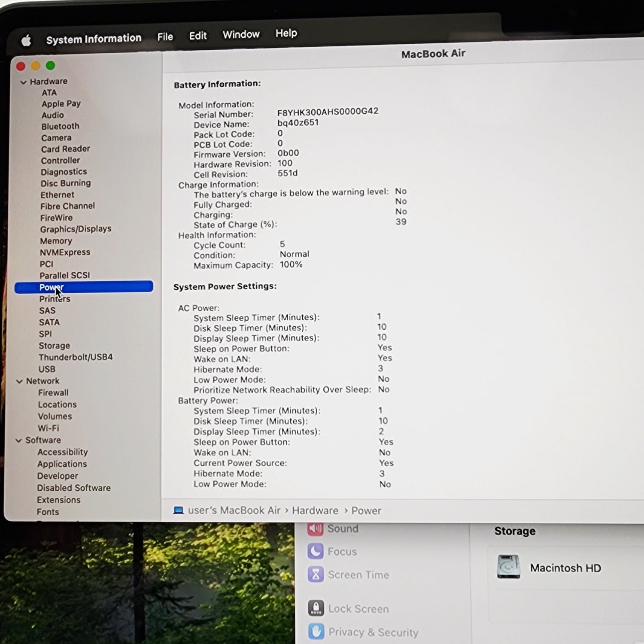
Task: Select SPI in the sidebar
Action: coord(45,334)
